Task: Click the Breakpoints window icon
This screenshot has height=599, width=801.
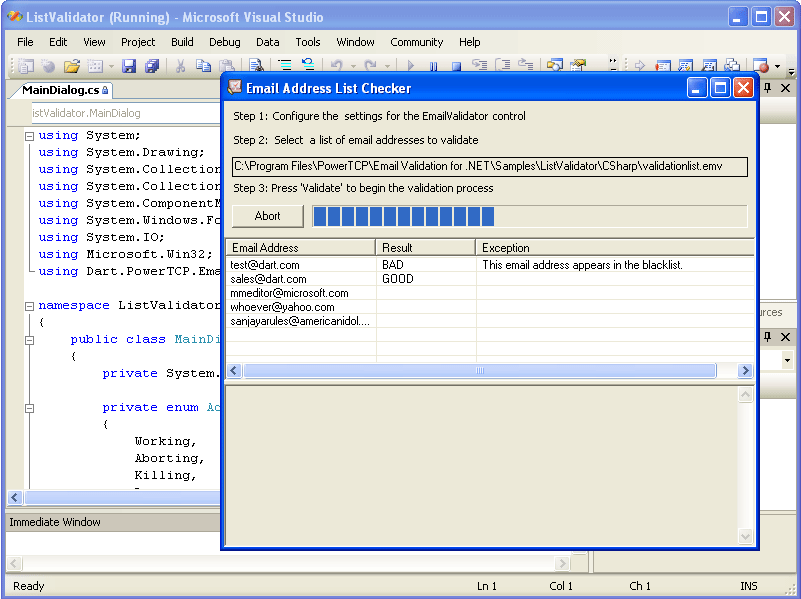Action: tap(761, 65)
